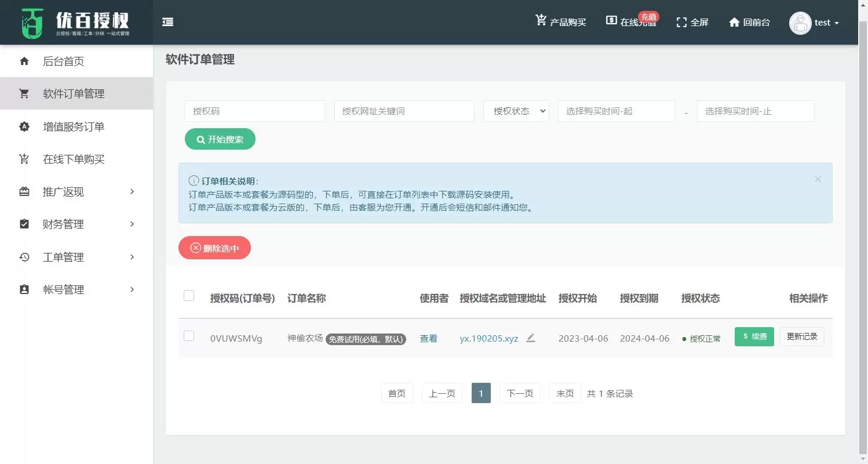Click the gift icon for 推广返现
The image size is (868, 464).
tap(24, 191)
